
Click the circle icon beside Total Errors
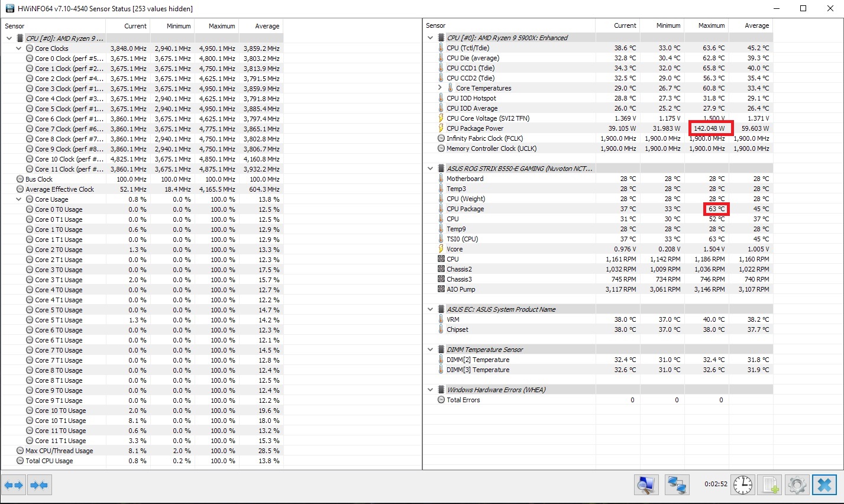(441, 400)
